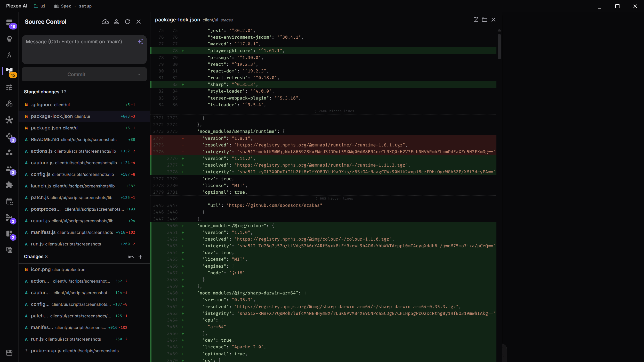The width and height of the screenshot is (644, 362).
Task: Open package-lock.json diff in external window
Action: 476,20
